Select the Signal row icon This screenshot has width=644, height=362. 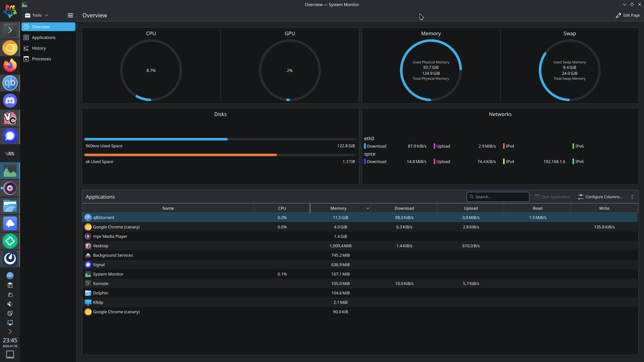[88, 265]
